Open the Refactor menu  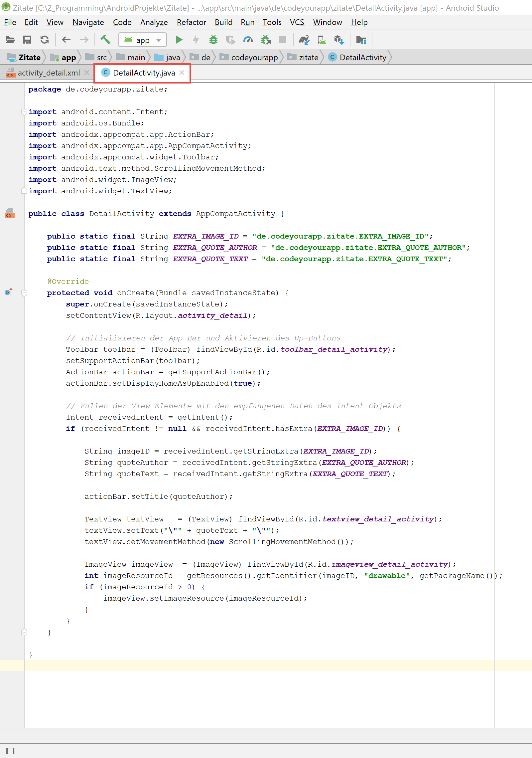tap(192, 22)
